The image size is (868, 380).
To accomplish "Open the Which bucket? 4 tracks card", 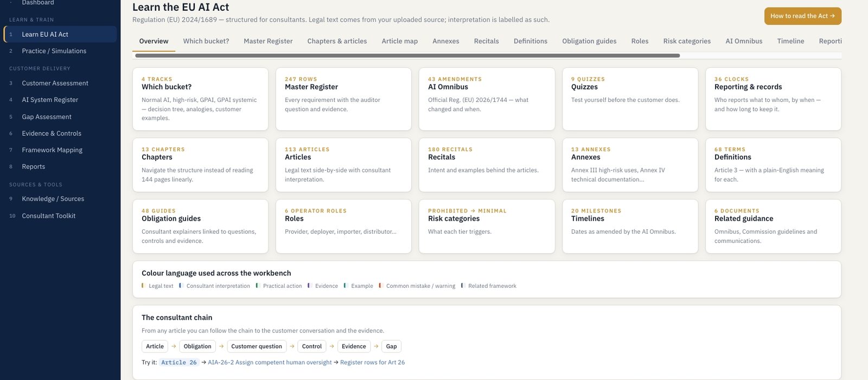I will (200, 99).
